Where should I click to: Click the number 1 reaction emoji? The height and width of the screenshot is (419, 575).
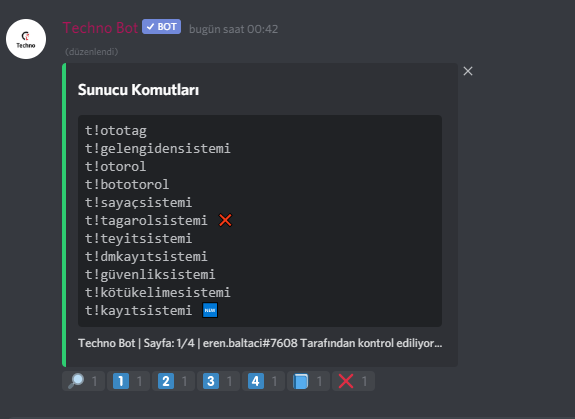128,381
